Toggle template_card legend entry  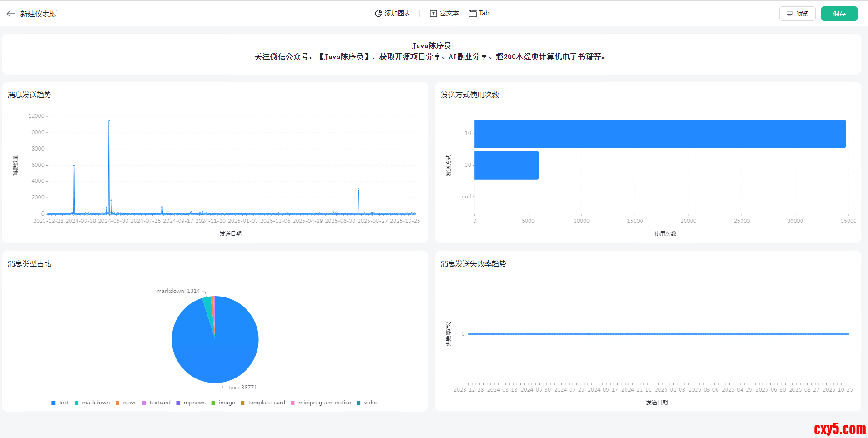(262, 403)
